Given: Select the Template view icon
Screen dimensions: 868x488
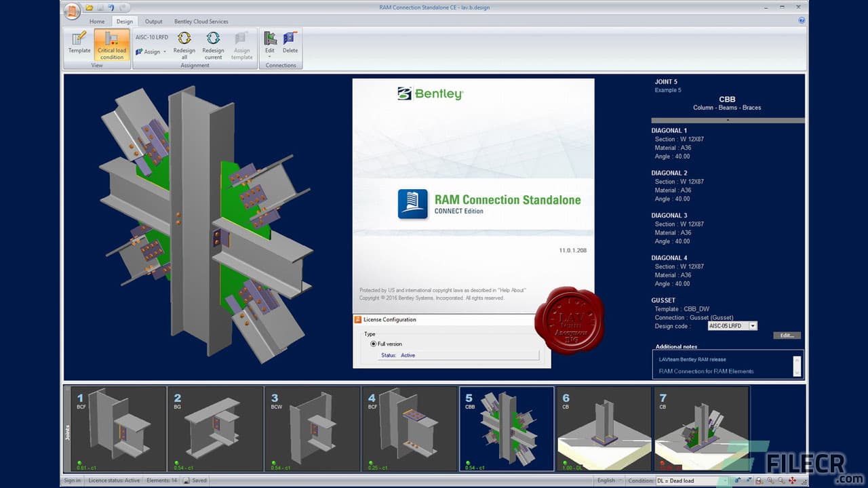Looking at the screenshot, I should point(79,45).
